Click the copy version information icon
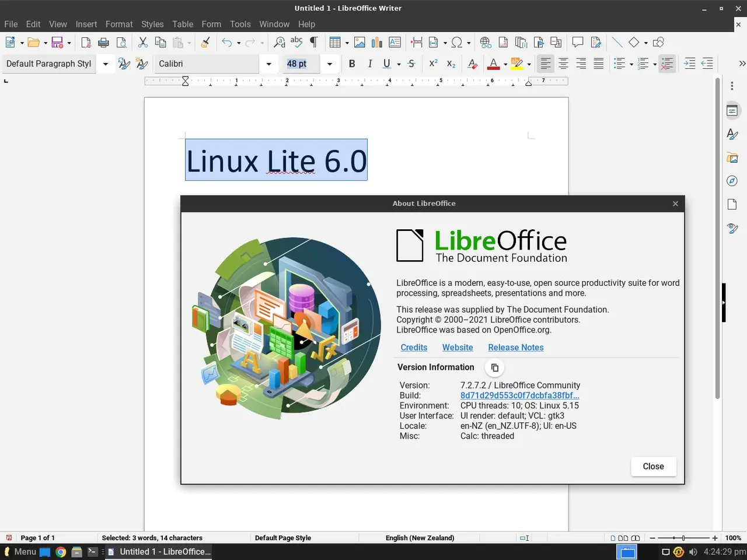 point(494,367)
